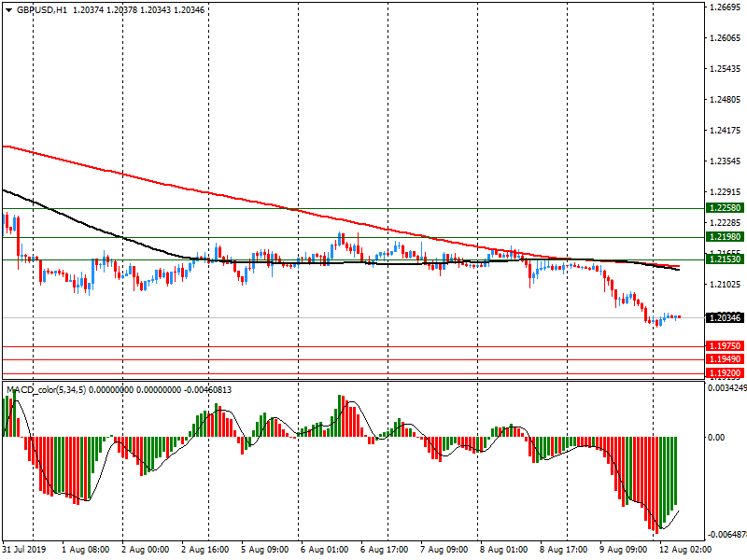Click the 1.21025 price scale value
747x560 pixels.
(726, 285)
